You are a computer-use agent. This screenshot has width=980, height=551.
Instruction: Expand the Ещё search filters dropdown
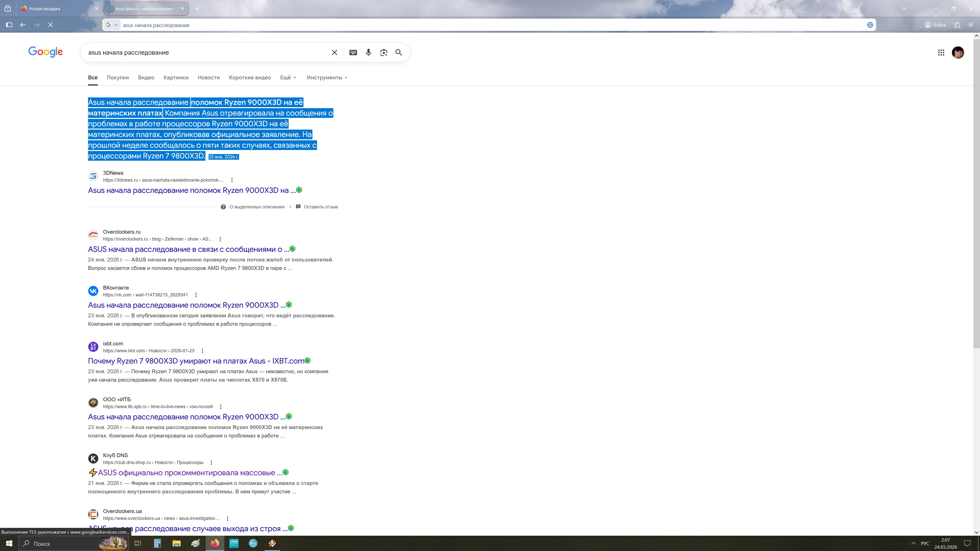tap(288, 78)
